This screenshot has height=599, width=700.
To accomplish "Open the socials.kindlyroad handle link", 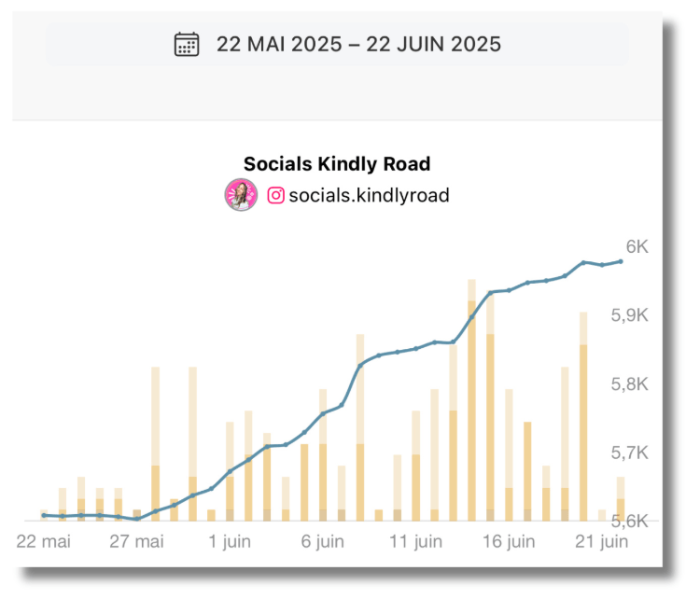I will tap(369, 195).
